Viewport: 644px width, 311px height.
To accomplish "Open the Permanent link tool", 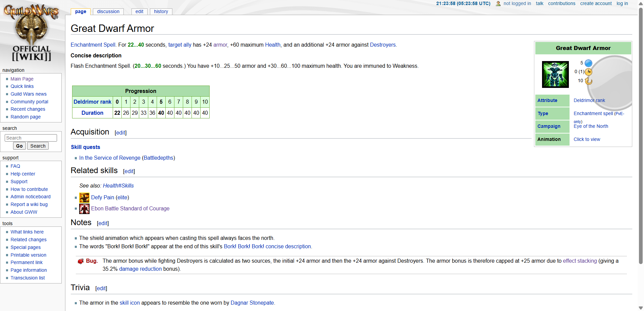I will (x=26, y=262).
